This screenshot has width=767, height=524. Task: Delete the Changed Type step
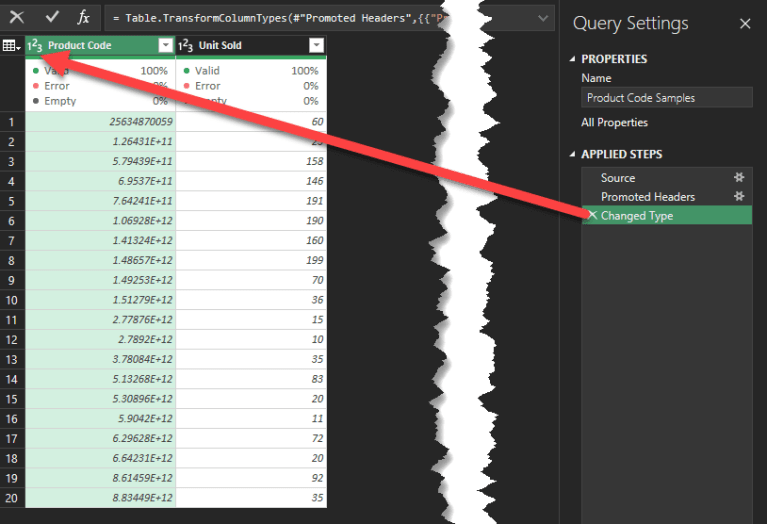[x=592, y=216]
